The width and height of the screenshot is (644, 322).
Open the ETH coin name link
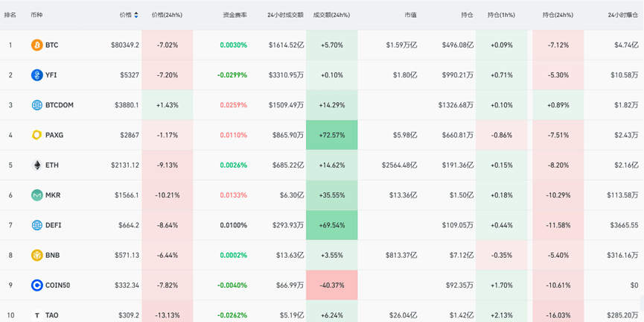tap(52, 165)
